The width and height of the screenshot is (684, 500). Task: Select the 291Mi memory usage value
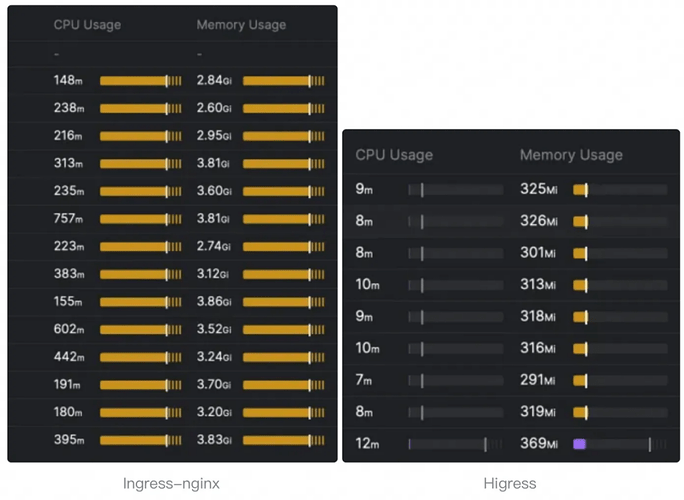(x=538, y=381)
